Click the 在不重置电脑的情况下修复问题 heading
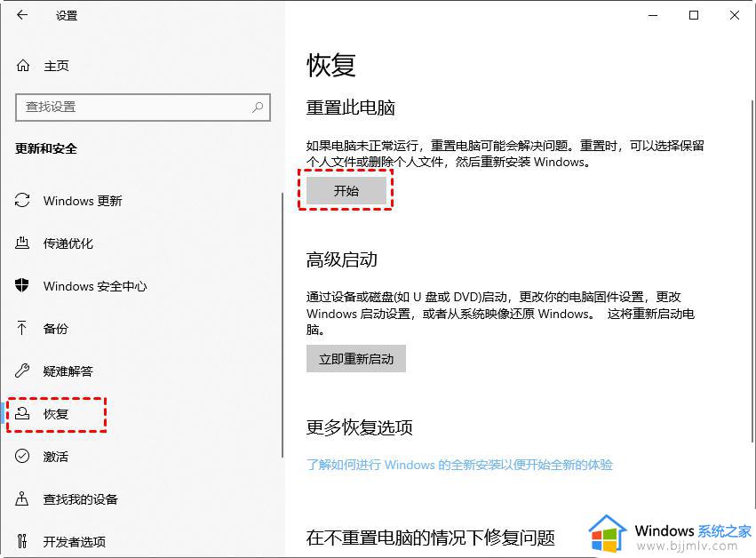Screen dimensions: 756x558 coord(431,537)
